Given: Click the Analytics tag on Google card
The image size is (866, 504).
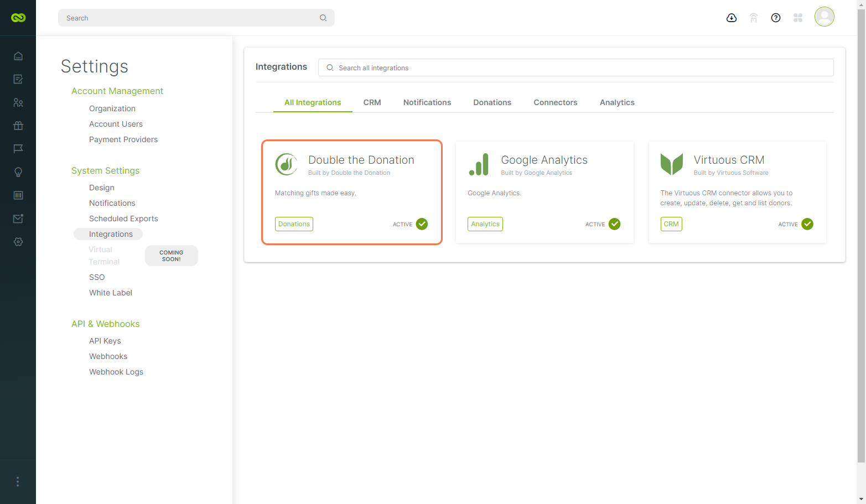Looking at the screenshot, I should [x=485, y=224].
